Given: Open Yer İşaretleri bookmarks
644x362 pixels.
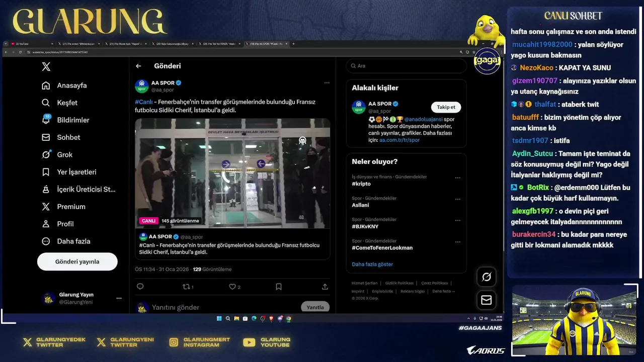Looking at the screenshot, I should point(69,172).
